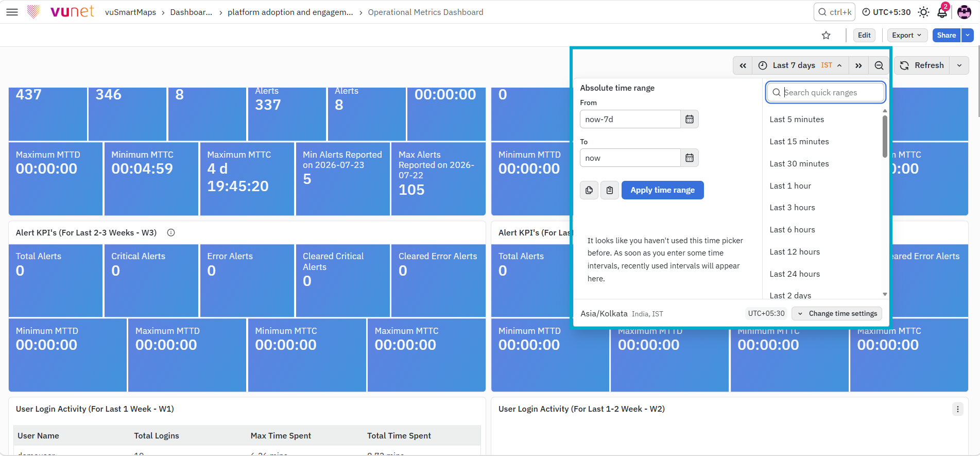Click the User Login Activity W1 title
980x456 pixels.
(95, 409)
